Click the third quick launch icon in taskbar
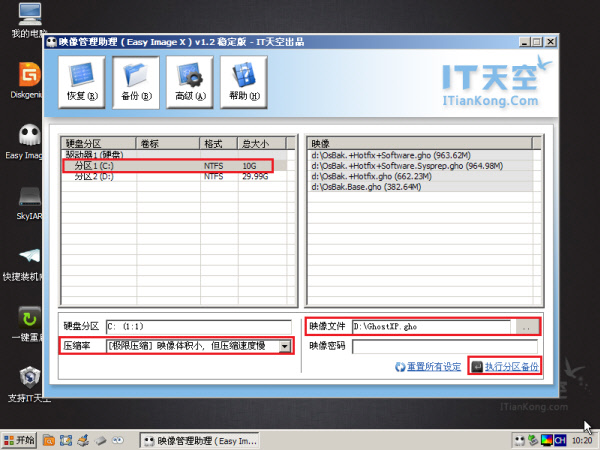 83,440
